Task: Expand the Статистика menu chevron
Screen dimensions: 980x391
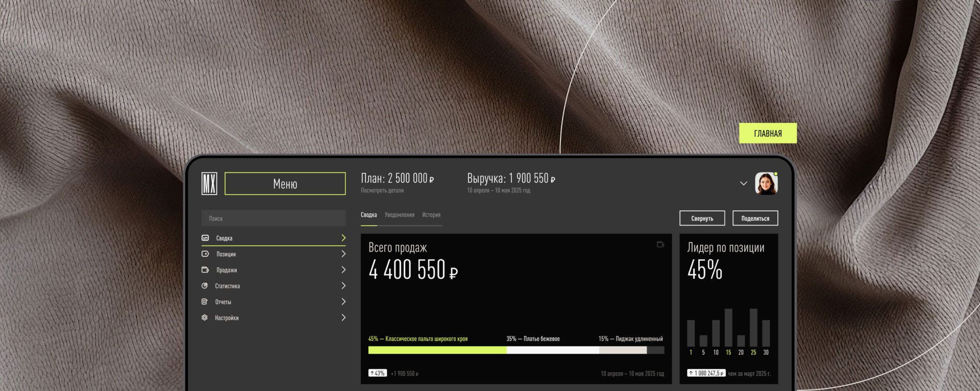Action: click(344, 286)
